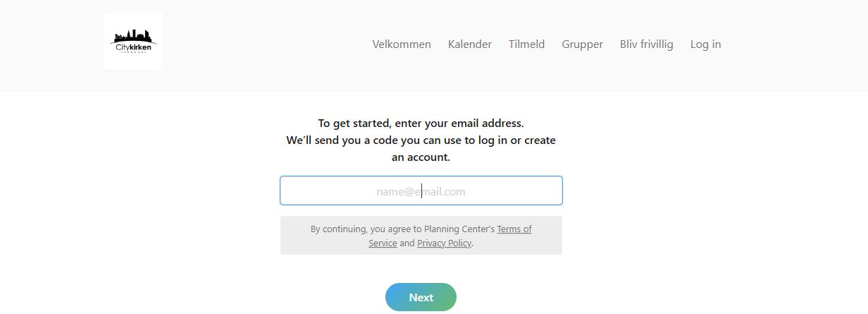
Task: Open the Terms of Service link
Action: pyautogui.click(x=514, y=229)
